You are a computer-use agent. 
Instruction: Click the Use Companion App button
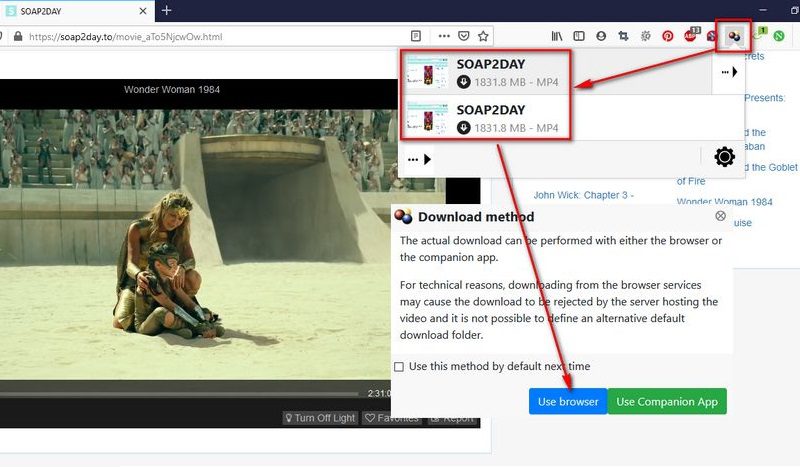click(x=667, y=402)
